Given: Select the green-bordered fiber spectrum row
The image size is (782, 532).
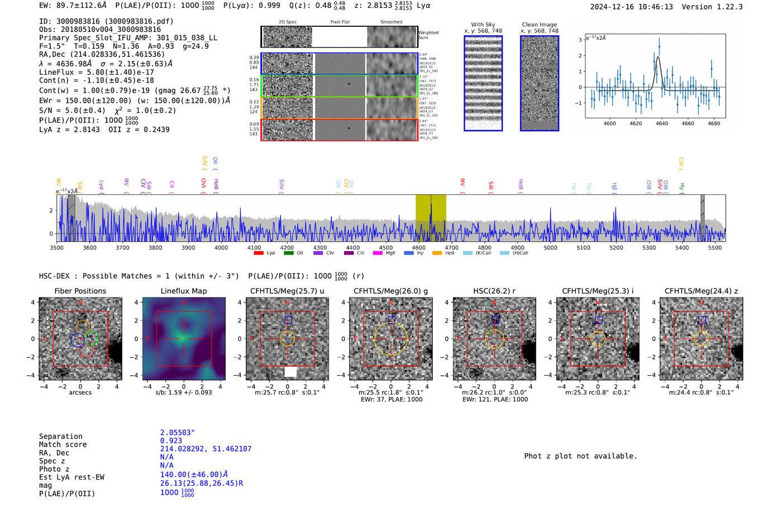Looking at the screenshot, I should pos(339,86).
